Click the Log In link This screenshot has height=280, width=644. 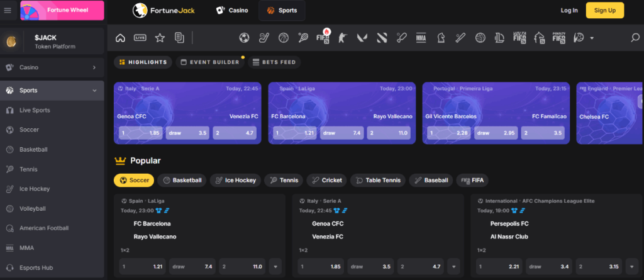click(569, 10)
